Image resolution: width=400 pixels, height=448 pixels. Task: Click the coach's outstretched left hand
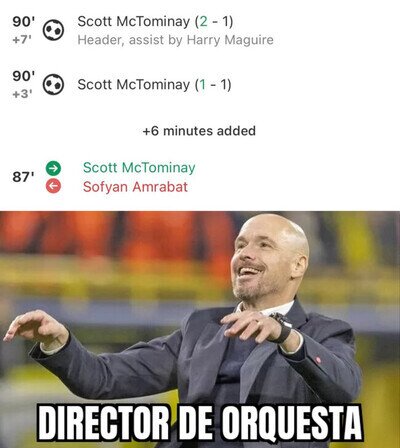pos(35,328)
